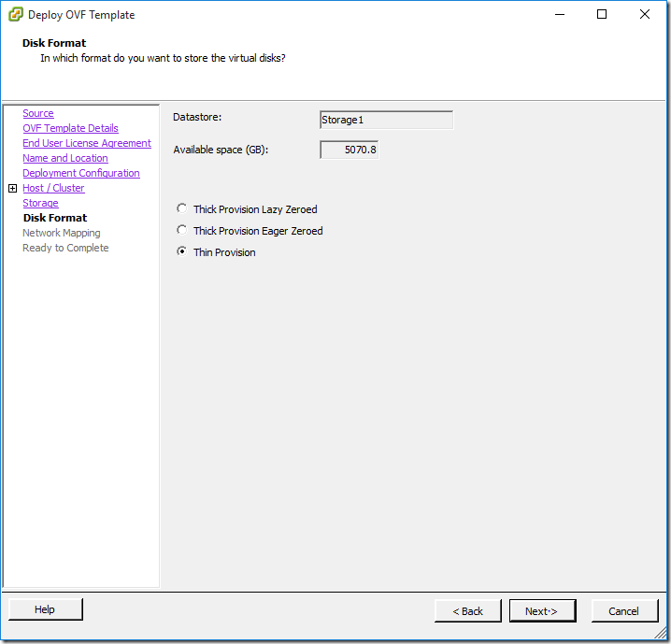Image resolution: width=671 pixels, height=644 pixels.
Task: Go to Name and Location step
Action: pos(65,158)
